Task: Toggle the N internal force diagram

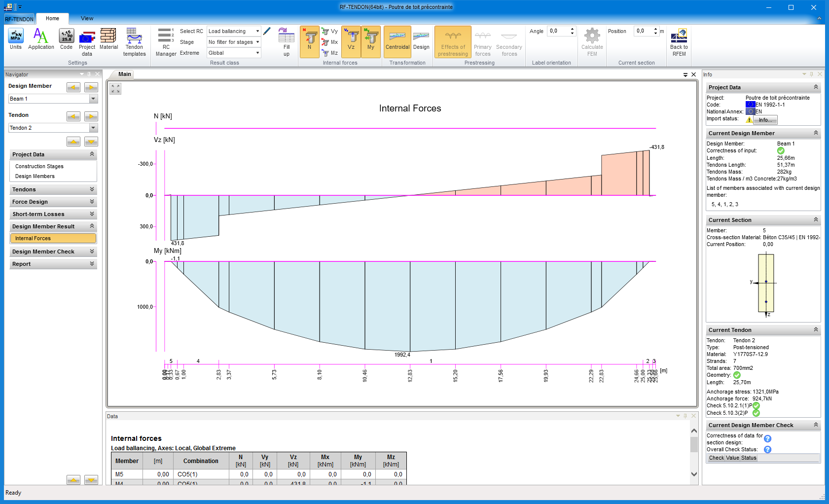Action: [x=310, y=42]
